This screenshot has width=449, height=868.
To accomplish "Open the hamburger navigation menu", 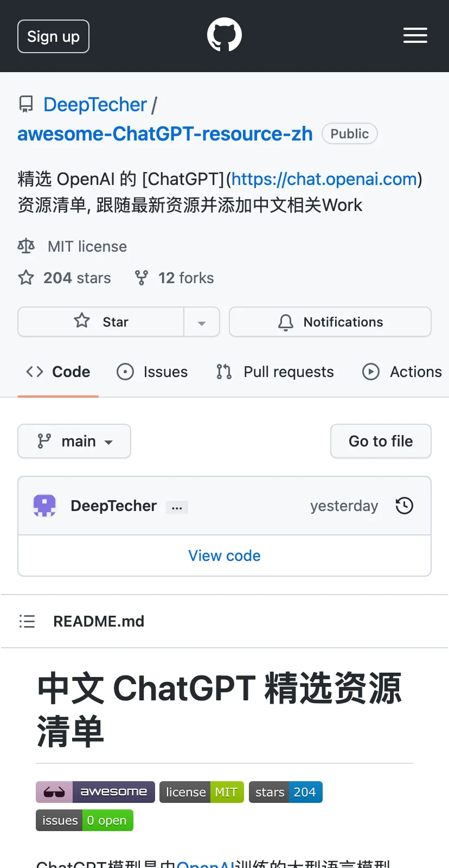I will tap(415, 35).
